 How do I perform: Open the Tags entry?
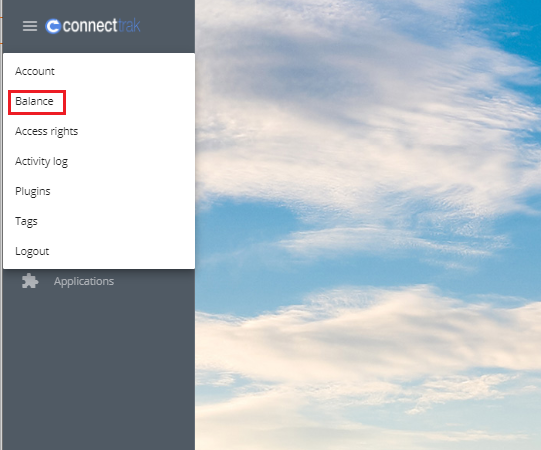(26, 222)
